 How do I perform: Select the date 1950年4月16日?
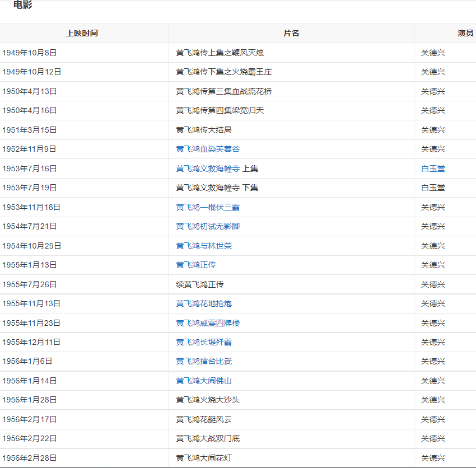[x=30, y=110]
